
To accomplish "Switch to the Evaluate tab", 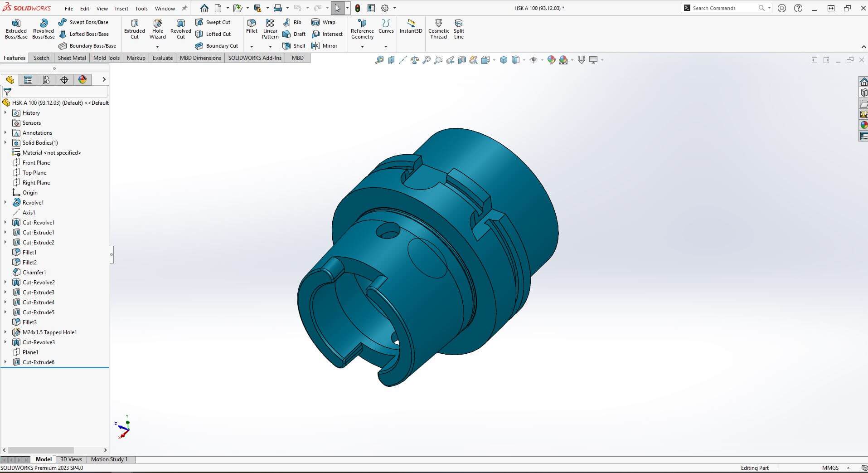I will pyautogui.click(x=162, y=58).
